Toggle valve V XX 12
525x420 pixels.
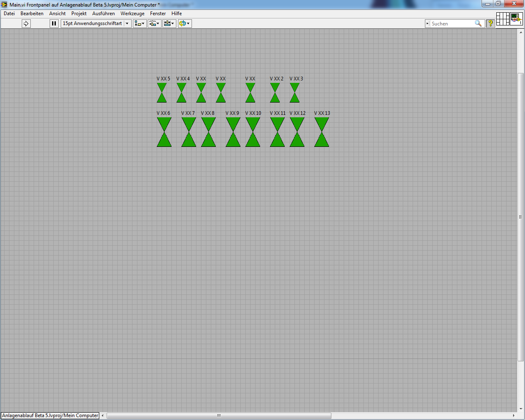tap(297, 132)
